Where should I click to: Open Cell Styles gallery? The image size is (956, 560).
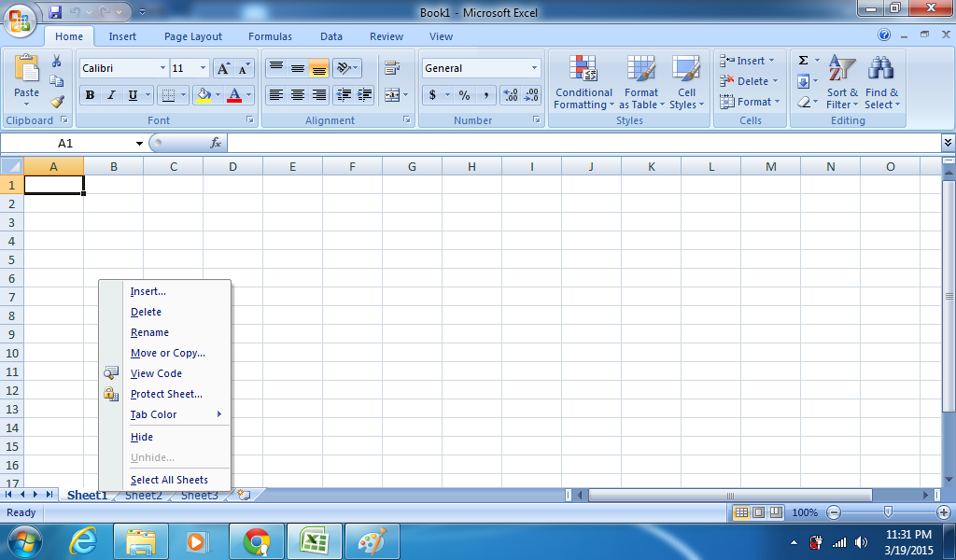[686, 82]
